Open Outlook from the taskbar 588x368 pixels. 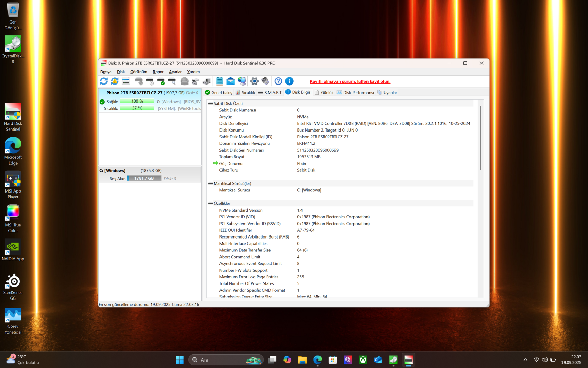[x=378, y=360]
